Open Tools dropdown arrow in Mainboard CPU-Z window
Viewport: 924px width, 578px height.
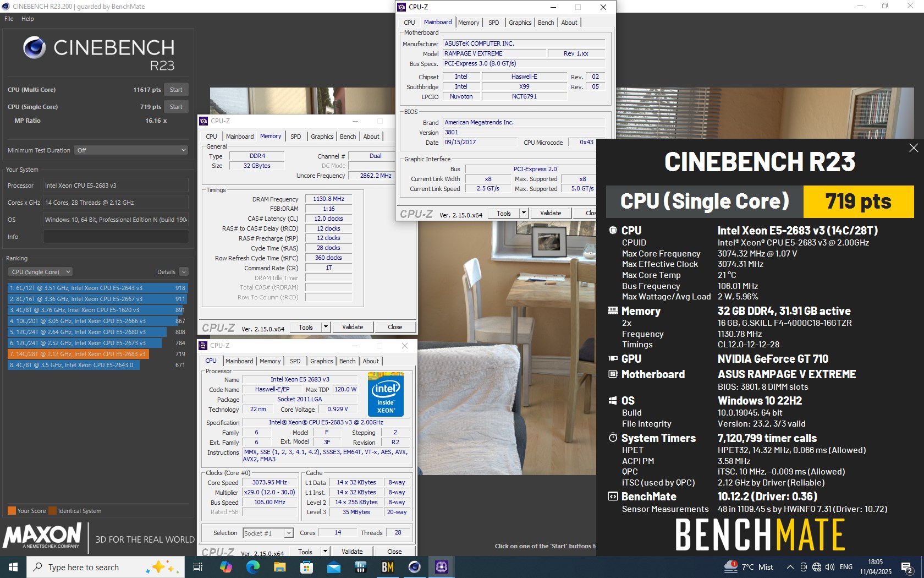[524, 213]
